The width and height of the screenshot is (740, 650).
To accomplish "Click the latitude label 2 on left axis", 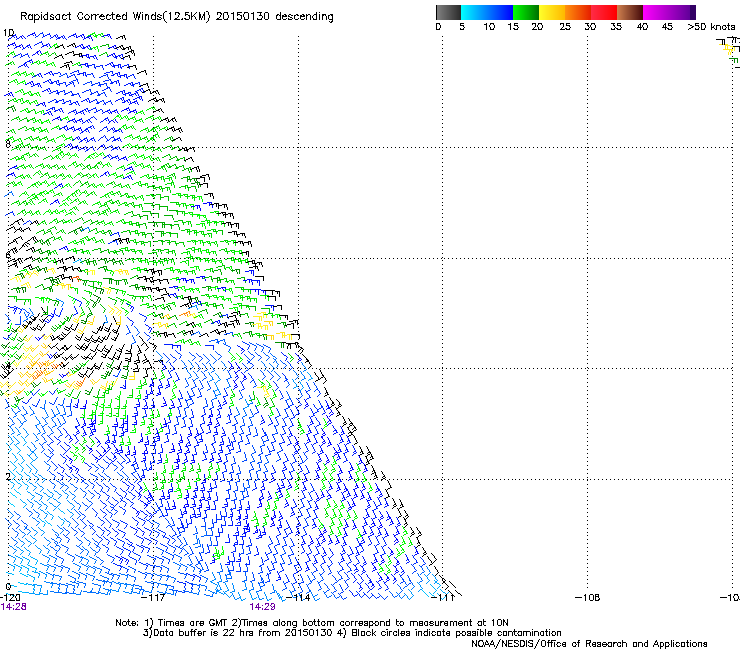I will coord(8,476).
